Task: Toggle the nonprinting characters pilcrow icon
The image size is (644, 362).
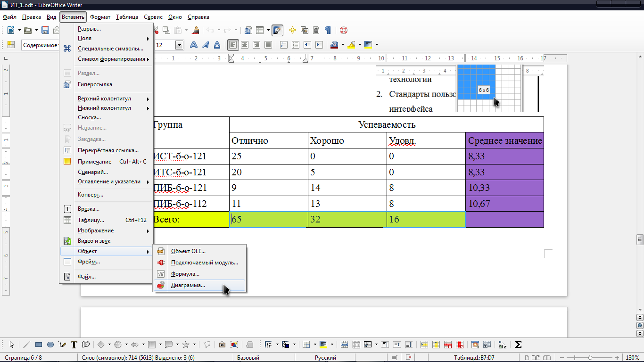Action: click(328, 30)
